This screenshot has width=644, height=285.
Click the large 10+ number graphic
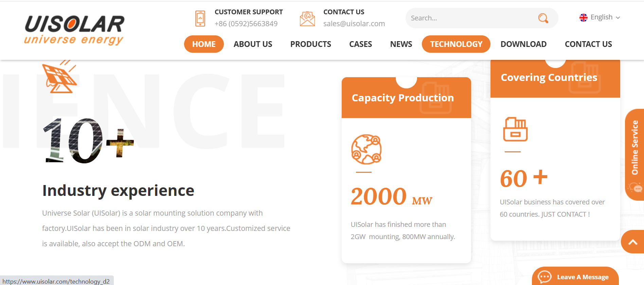pos(88,140)
